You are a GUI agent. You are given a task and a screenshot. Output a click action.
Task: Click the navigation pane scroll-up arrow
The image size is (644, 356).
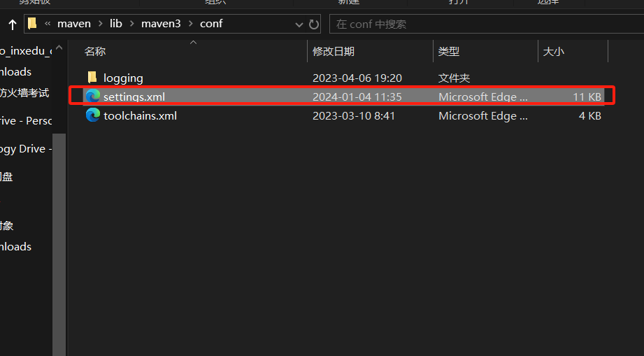click(59, 48)
